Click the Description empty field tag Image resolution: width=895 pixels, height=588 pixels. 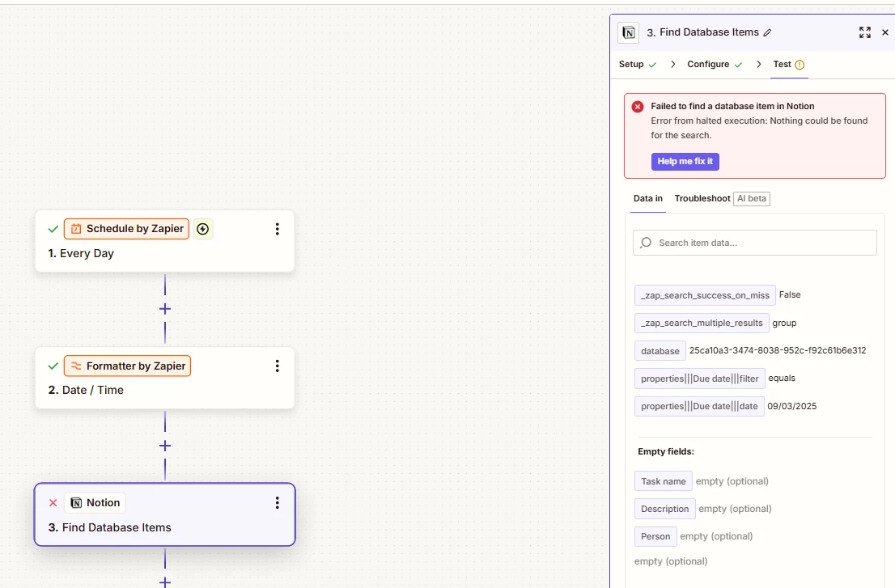[665, 509]
